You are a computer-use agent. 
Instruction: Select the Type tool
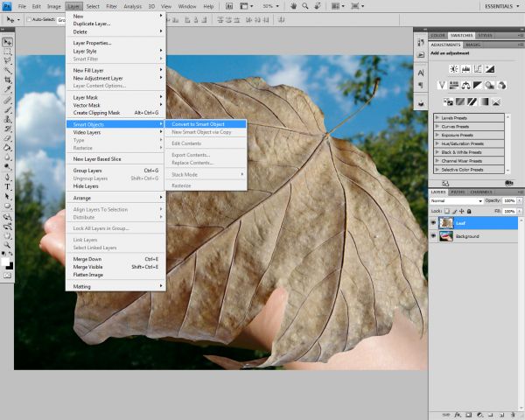pos(7,187)
